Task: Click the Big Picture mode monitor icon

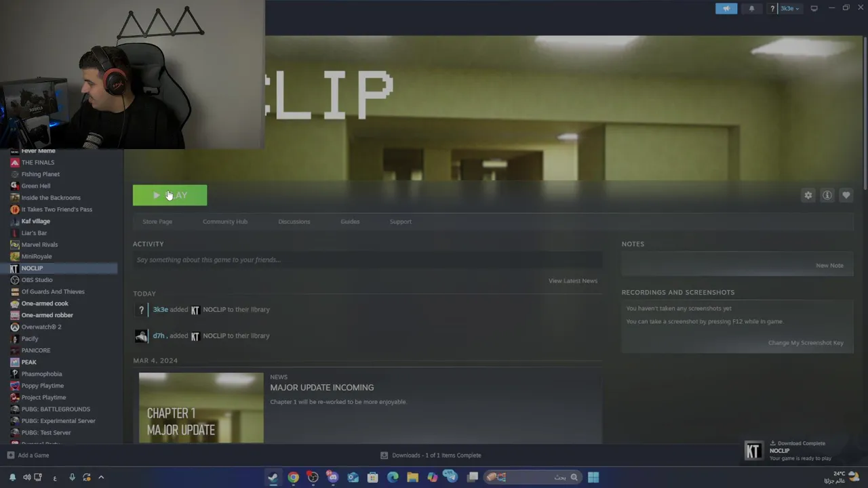Action: 814,8
